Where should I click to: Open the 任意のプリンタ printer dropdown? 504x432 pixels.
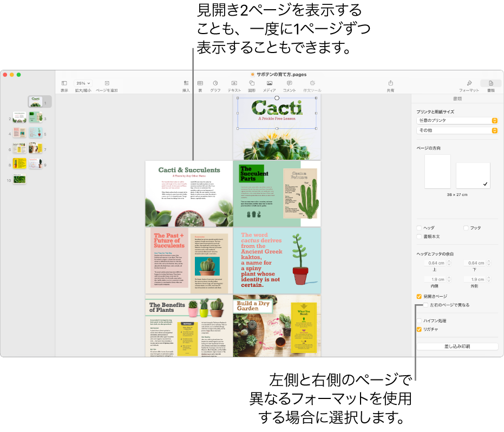coord(457,121)
